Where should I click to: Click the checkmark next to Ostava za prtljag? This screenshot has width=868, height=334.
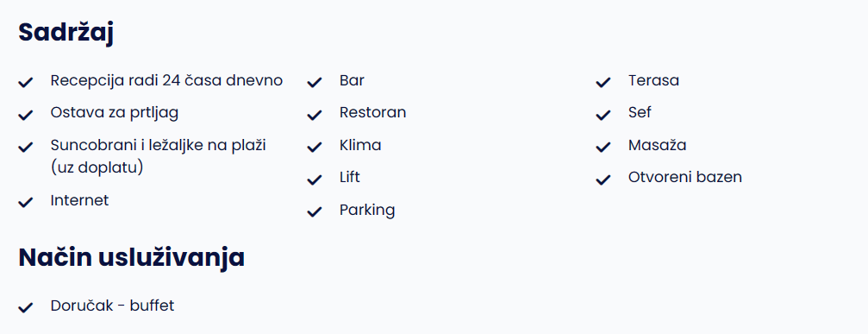[26, 115]
